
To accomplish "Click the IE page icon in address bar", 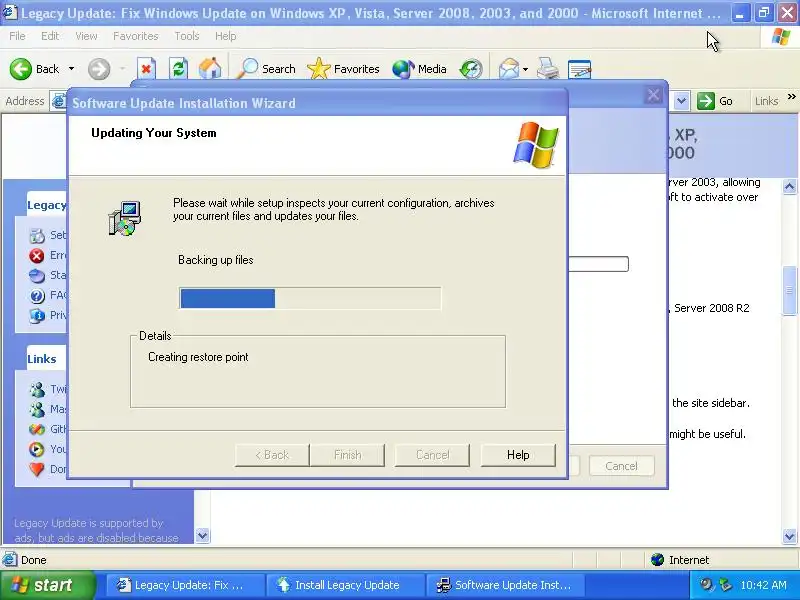I will pos(59,101).
